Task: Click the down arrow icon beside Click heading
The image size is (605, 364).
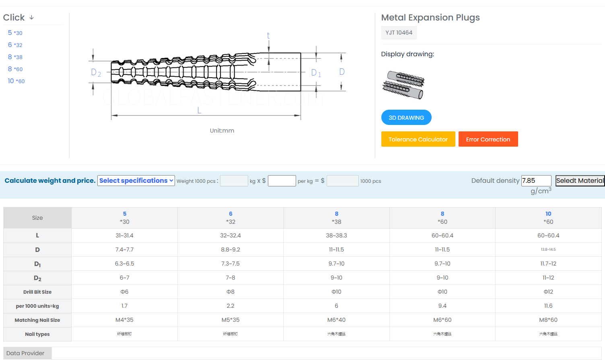Action: (x=31, y=18)
